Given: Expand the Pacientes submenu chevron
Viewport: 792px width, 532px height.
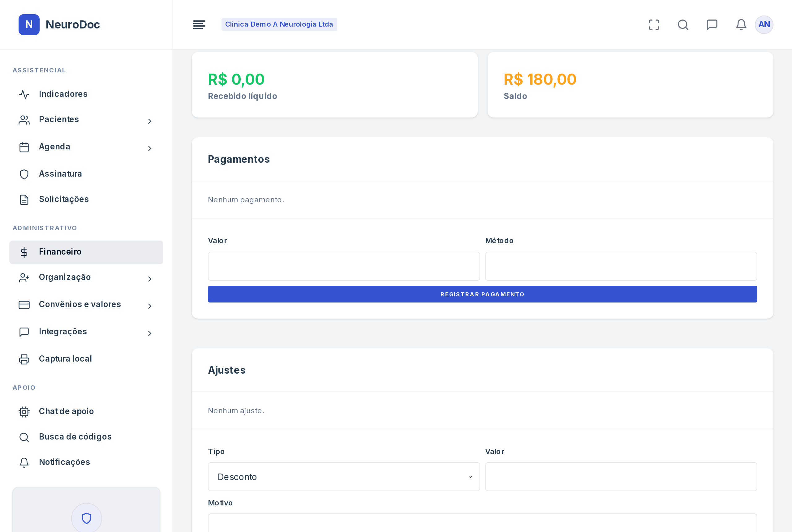Looking at the screenshot, I should [x=149, y=121].
